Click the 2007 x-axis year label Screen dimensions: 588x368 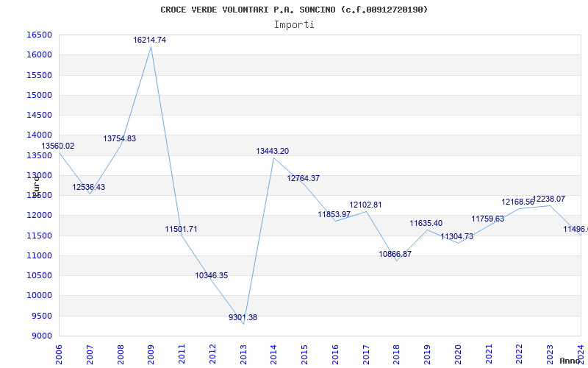pyautogui.click(x=90, y=355)
